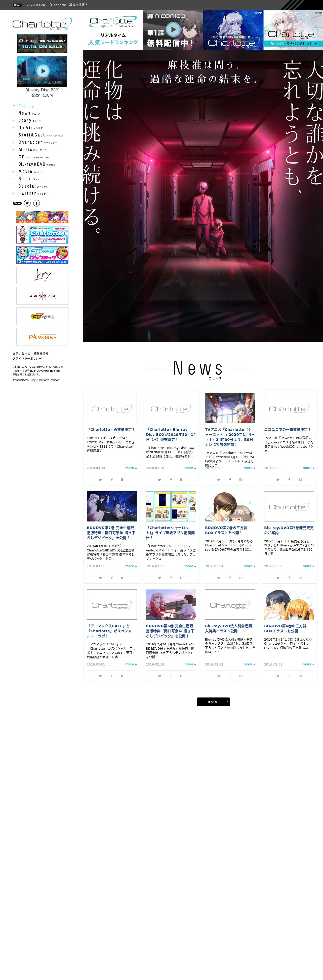Share the 'BD&DVD第6巻の三方背BOX' card on Facebook
The height and width of the screenshot is (980, 323).
click(x=289, y=676)
